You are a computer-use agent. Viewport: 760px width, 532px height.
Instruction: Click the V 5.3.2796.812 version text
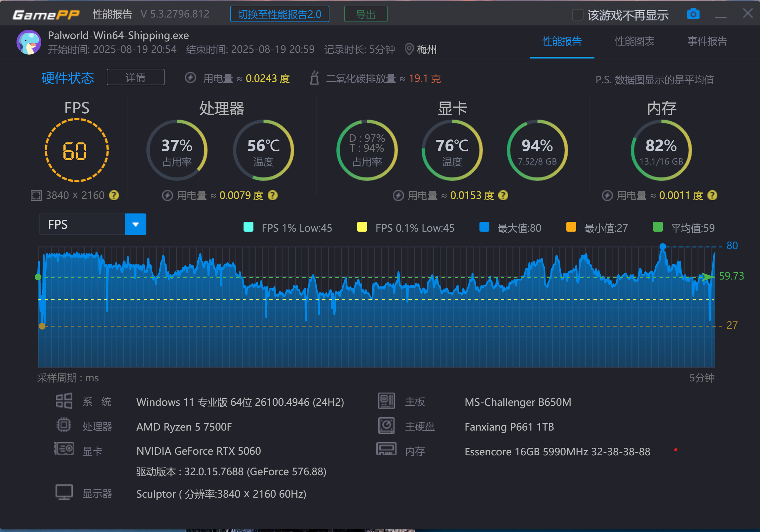[175, 14]
